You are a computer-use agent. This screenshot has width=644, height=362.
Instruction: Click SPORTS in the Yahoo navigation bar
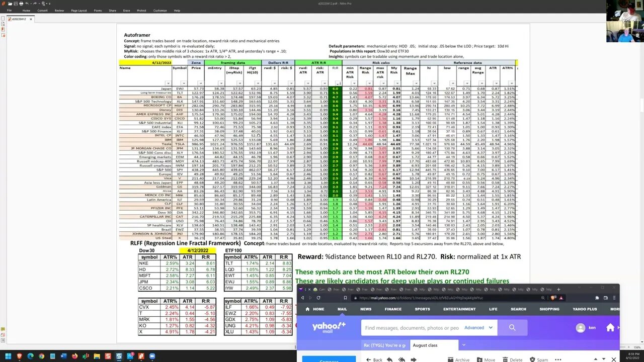[x=423, y=309]
